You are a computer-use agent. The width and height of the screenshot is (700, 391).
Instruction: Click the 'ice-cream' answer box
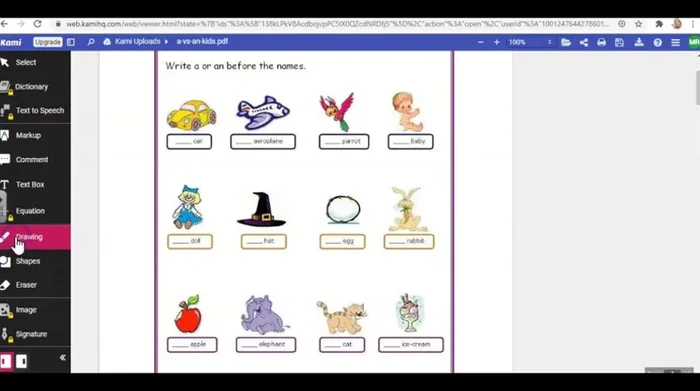click(x=411, y=345)
